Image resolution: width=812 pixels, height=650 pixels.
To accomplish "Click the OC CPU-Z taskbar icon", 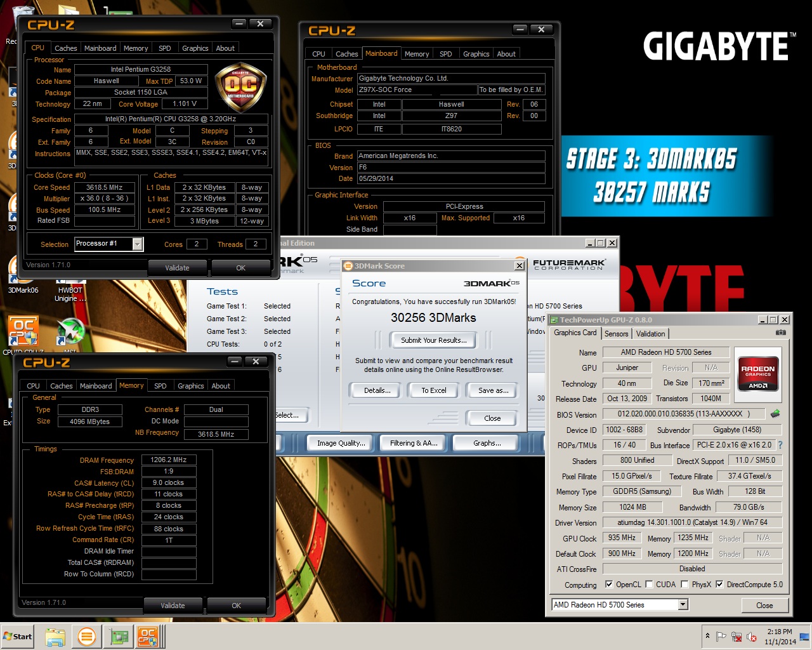I will (148, 636).
